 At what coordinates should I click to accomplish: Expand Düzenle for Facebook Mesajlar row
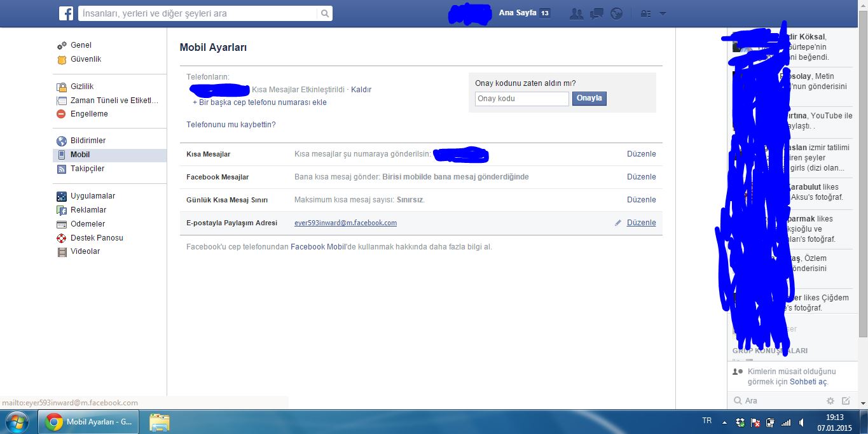641,177
